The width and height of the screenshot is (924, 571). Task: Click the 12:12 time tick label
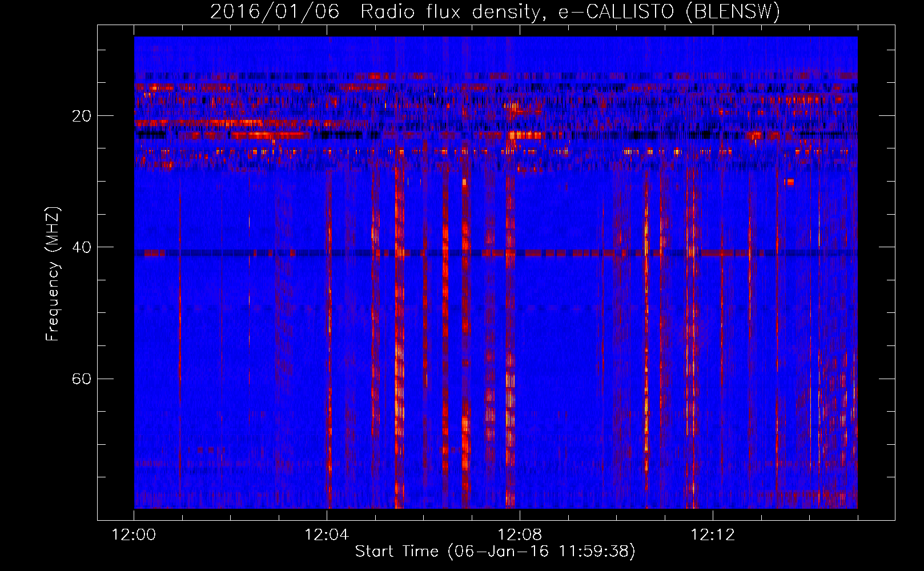[x=712, y=535]
